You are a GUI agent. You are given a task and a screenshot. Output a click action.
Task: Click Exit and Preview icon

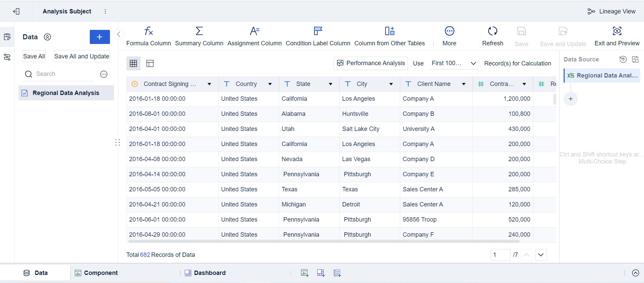tap(617, 31)
